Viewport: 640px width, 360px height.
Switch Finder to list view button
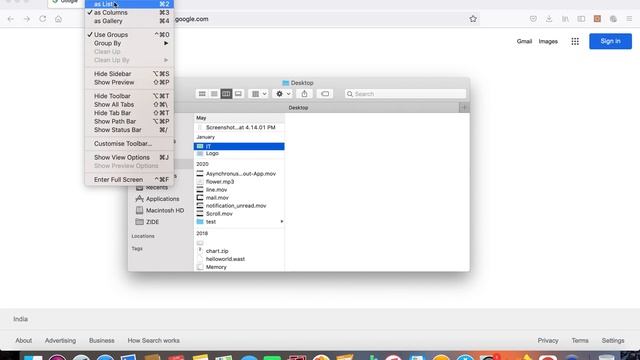214,94
